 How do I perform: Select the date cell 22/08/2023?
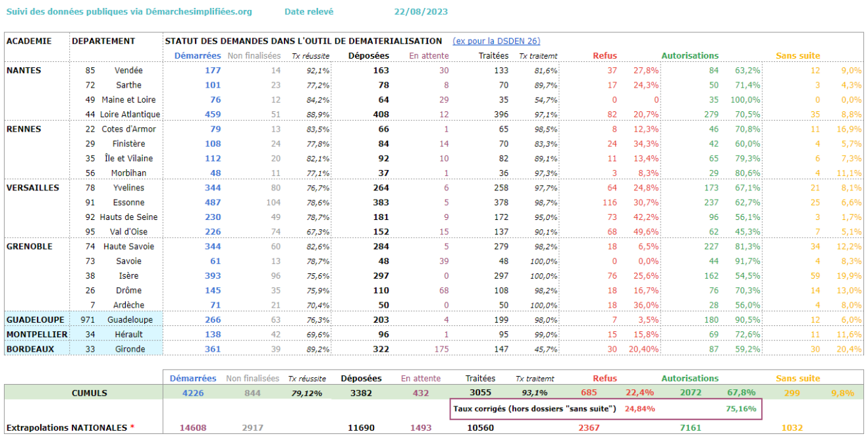point(421,12)
